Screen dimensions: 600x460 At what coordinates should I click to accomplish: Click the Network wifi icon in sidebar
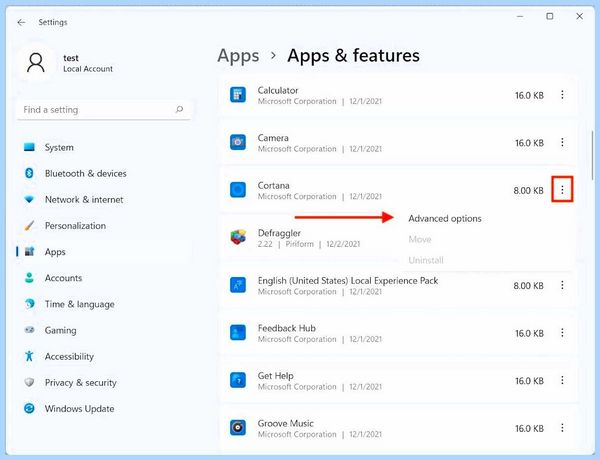(29, 199)
